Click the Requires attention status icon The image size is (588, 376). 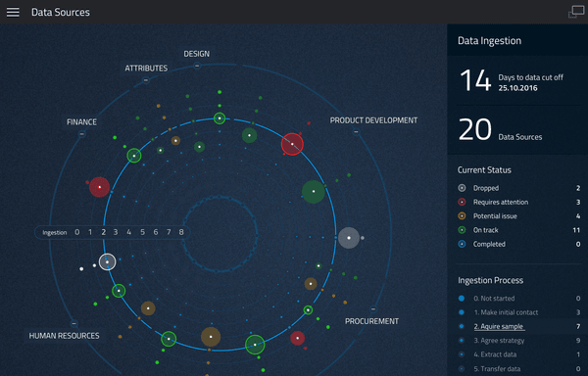[462, 202]
